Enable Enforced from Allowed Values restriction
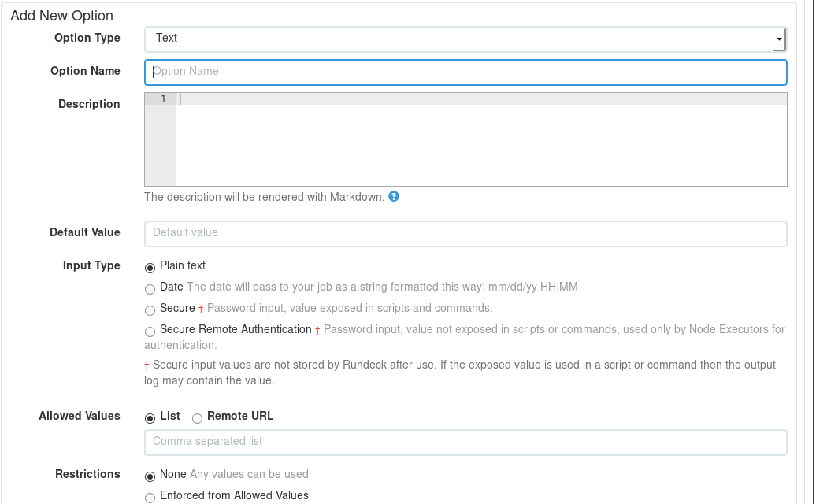Viewport: 816px width, 504px height. point(150,497)
